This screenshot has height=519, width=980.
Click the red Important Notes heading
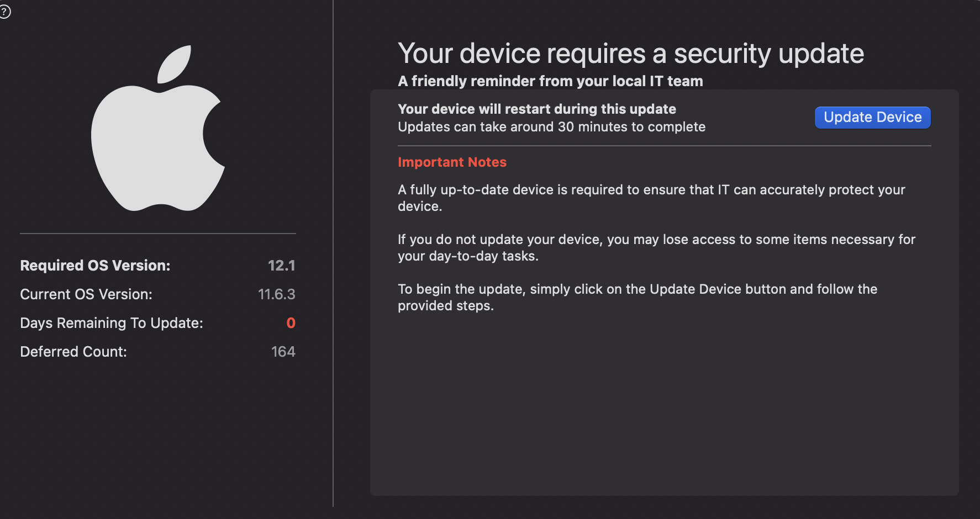pyautogui.click(x=452, y=162)
